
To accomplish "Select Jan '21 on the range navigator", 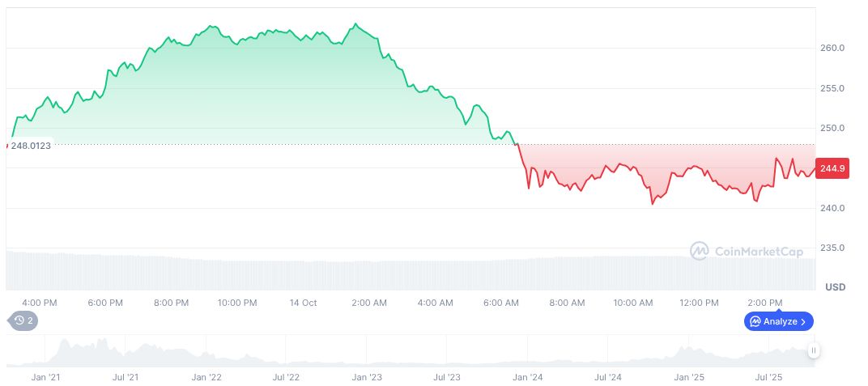I will 45,377.
